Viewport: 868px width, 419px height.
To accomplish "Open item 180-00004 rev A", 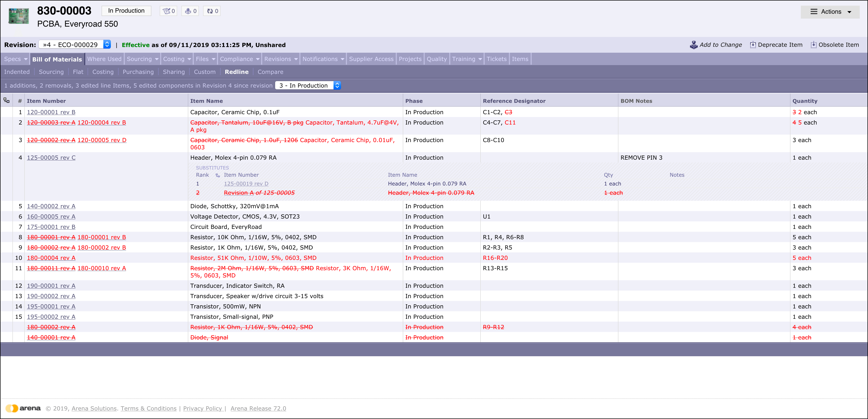I will point(51,258).
